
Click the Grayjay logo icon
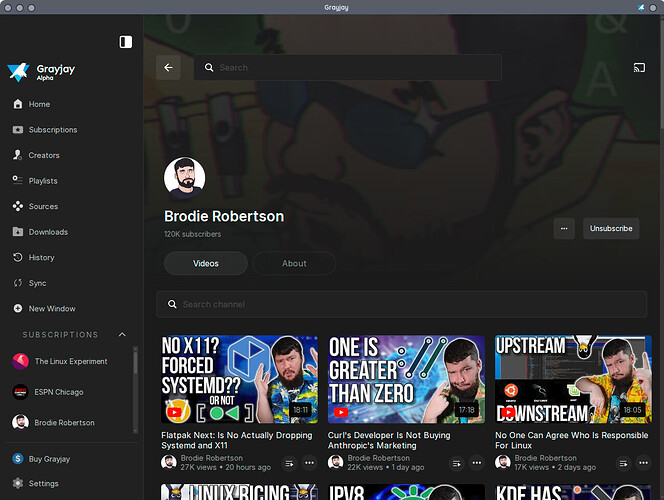pyautogui.click(x=19, y=72)
